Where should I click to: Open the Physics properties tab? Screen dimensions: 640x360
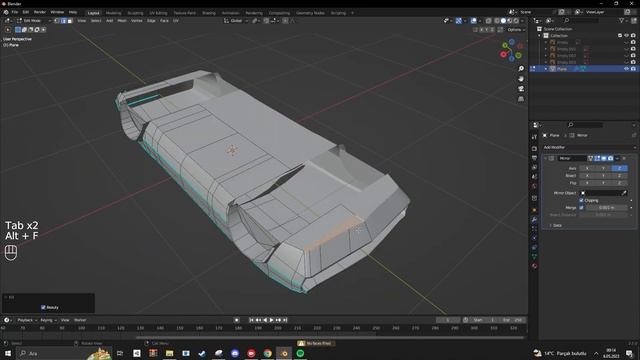[534, 238]
